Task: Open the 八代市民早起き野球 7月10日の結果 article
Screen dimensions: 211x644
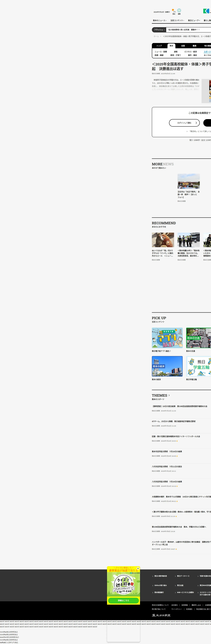Action: click(x=167, y=482)
